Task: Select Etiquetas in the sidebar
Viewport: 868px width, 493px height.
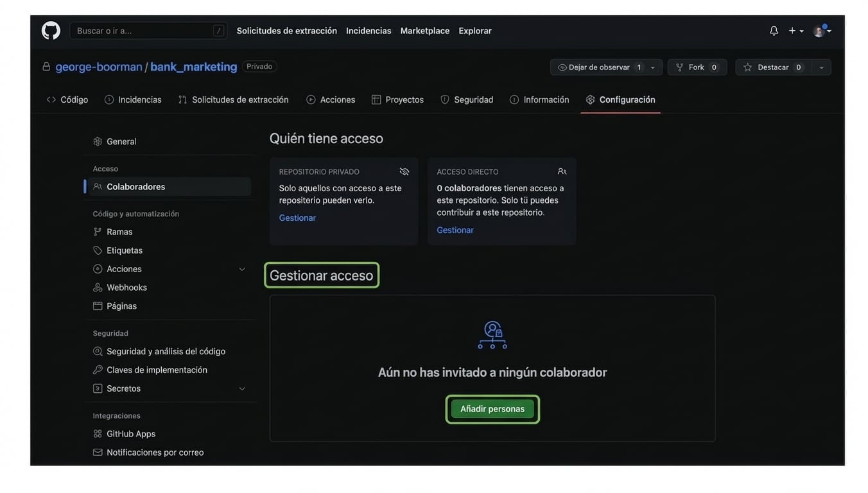Action: click(x=125, y=249)
